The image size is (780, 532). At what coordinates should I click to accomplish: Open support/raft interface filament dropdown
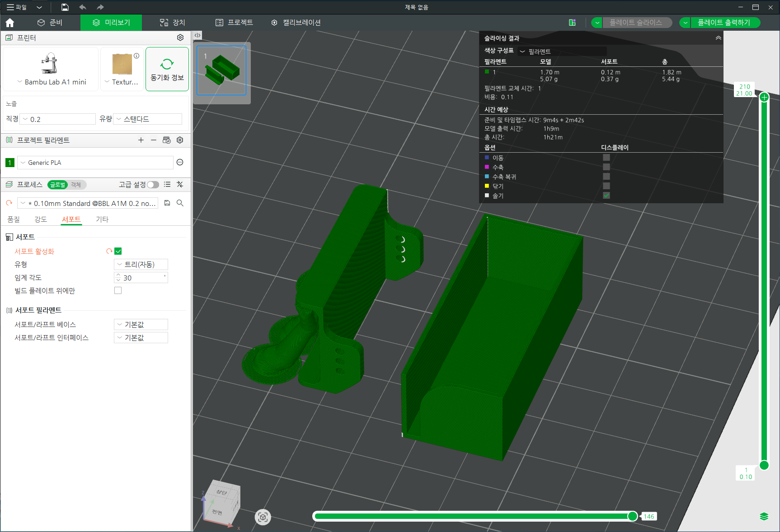coord(141,337)
